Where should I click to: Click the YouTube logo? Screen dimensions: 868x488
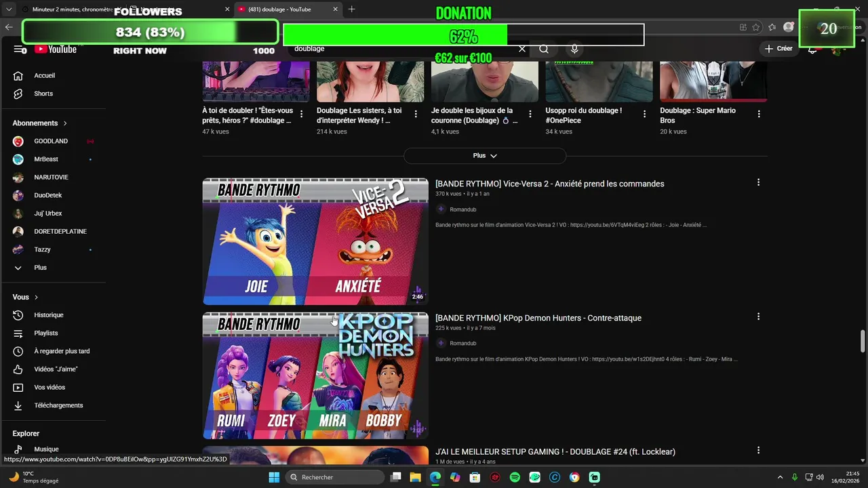tap(55, 49)
